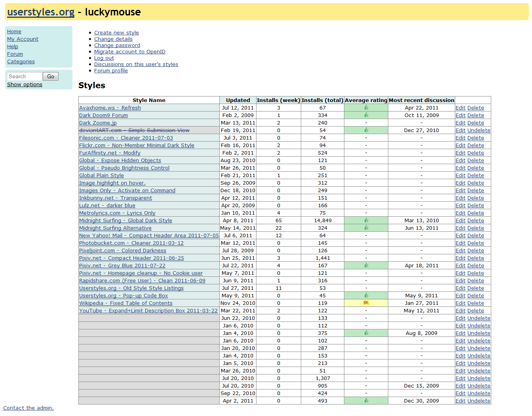Open Forum profile link

(111, 71)
